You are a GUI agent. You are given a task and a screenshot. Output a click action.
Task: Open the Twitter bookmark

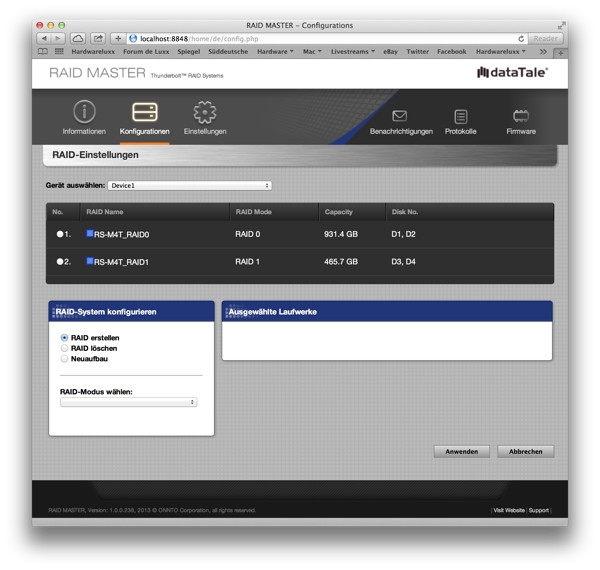coord(417,51)
